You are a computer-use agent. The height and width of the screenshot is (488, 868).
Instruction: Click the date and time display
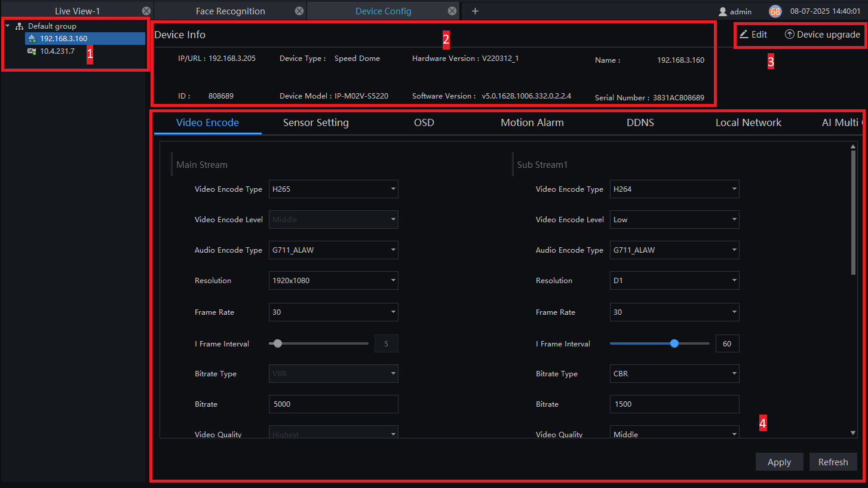coord(825,11)
